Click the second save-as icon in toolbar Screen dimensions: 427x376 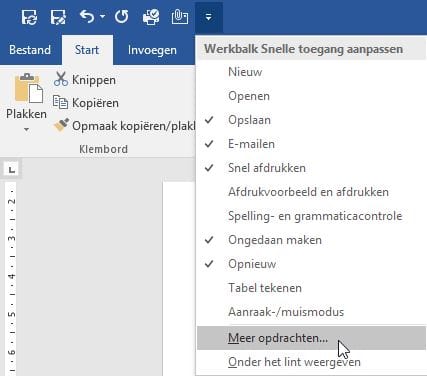tap(58, 17)
